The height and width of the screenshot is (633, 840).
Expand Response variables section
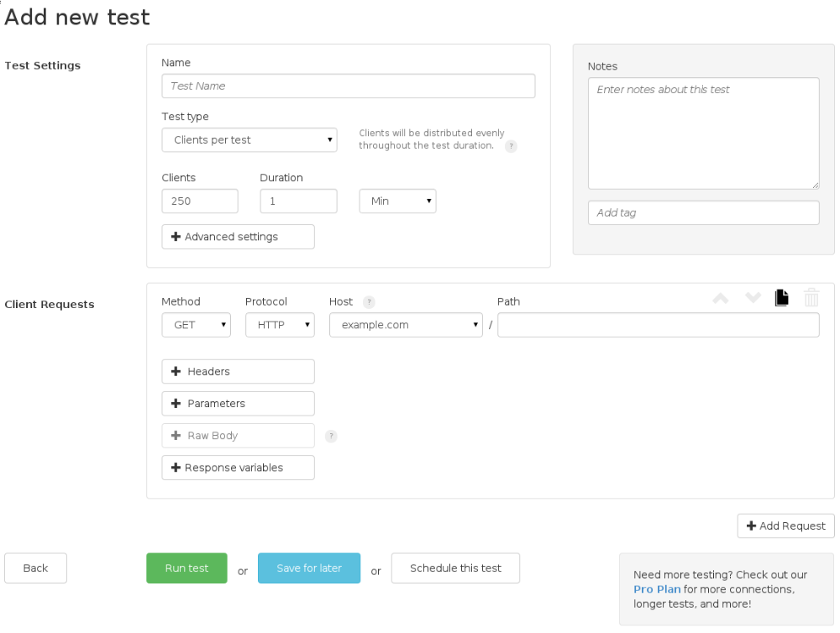pyautogui.click(x=238, y=468)
